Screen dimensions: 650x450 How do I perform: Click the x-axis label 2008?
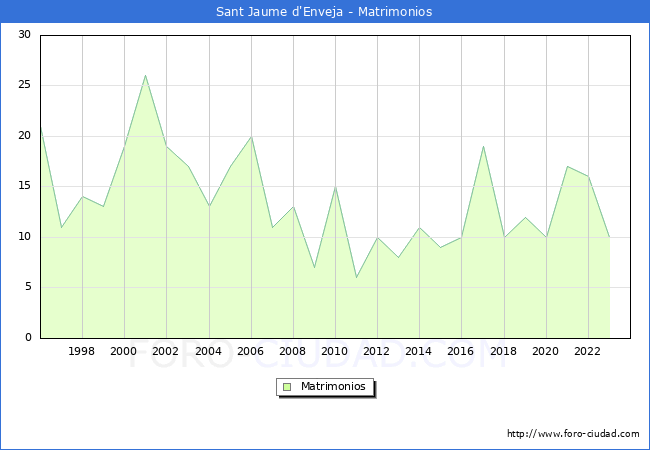[x=293, y=351]
